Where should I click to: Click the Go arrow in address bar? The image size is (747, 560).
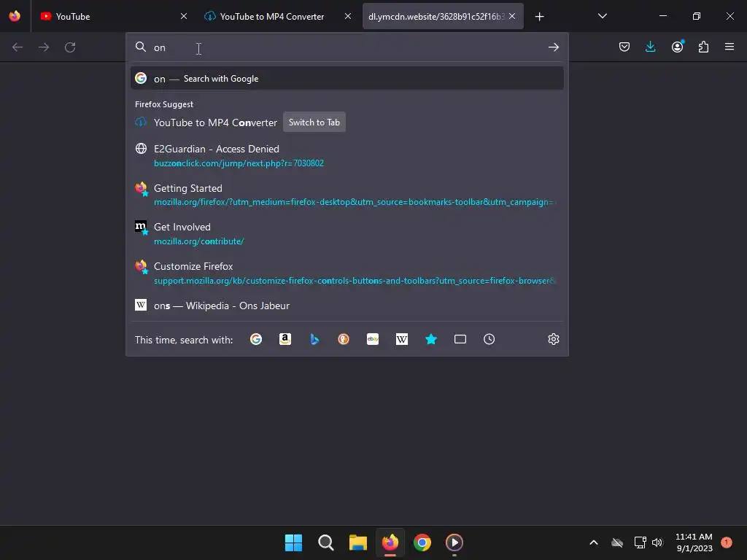coord(553,47)
